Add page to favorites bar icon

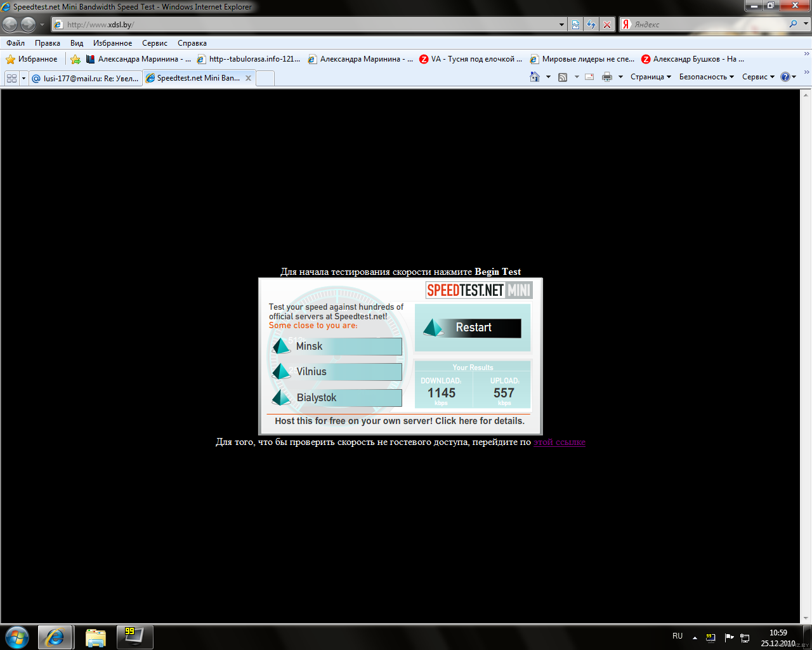tap(75, 59)
